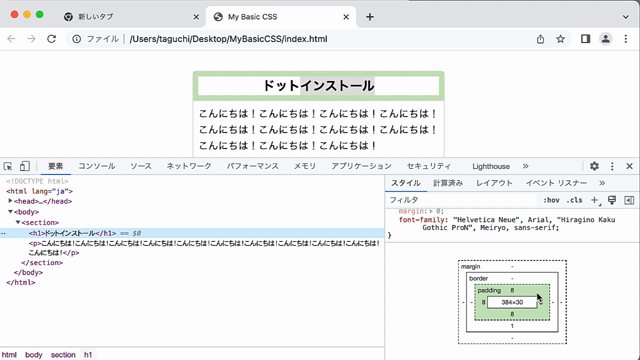
Task: Switch to the セキュリティ tab
Action: (x=429, y=166)
